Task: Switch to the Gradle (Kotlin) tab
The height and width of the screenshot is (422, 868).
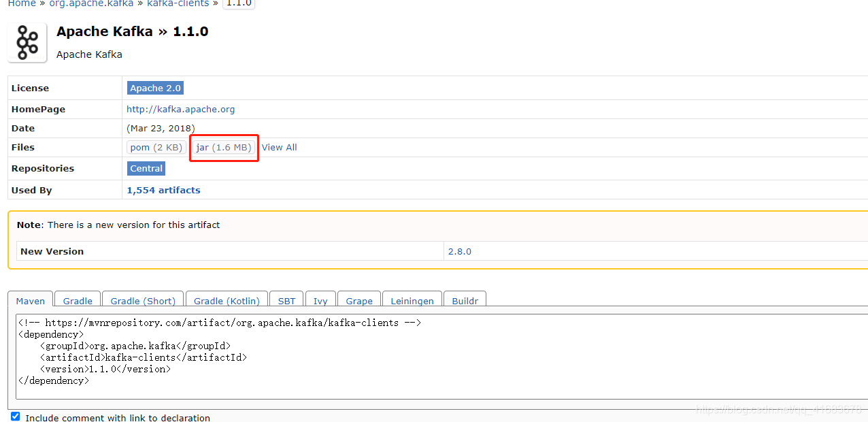Action: pos(227,300)
